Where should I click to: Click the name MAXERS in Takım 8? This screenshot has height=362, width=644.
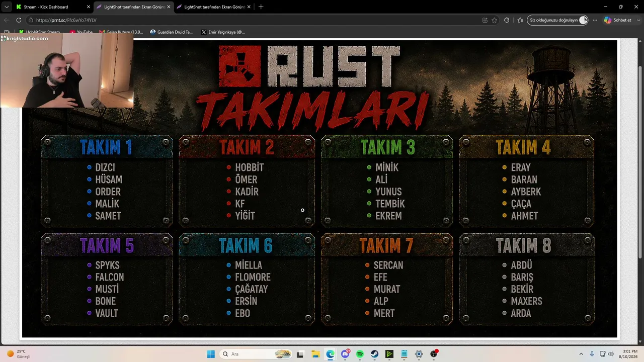(x=527, y=301)
